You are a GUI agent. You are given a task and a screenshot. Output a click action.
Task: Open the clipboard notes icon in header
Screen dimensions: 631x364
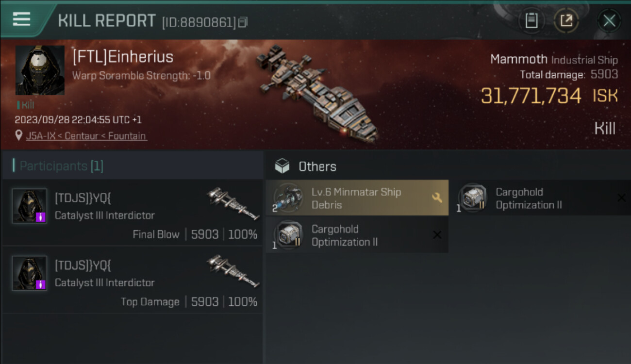pyautogui.click(x=531, y=21)
